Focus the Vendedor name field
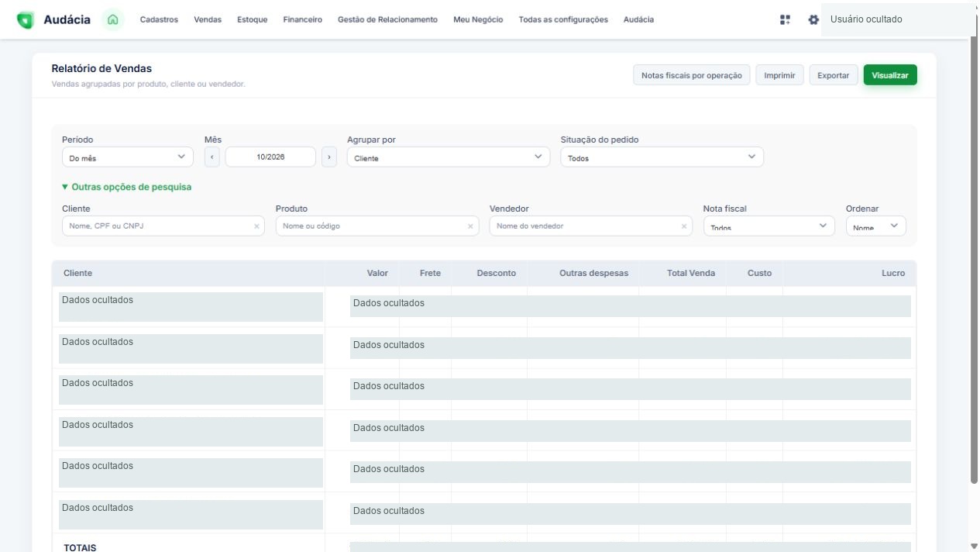 point(590,226)
